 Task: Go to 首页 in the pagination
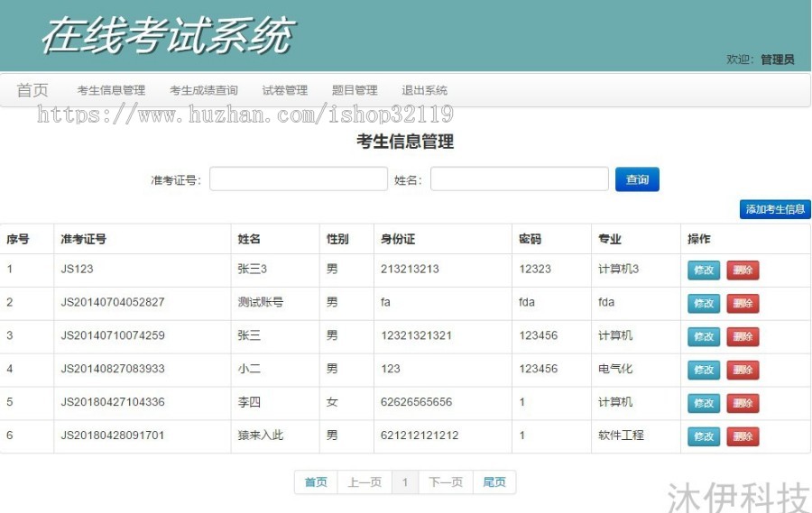tap(316, 482)
